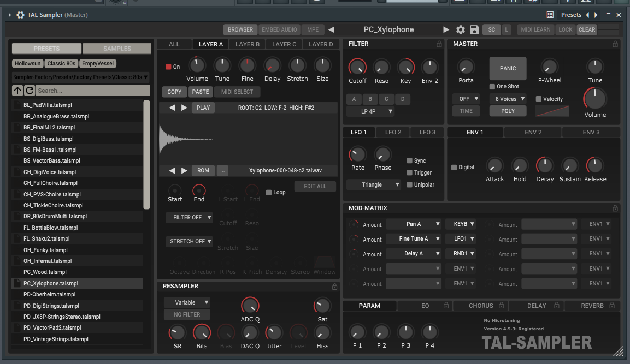This screenshot has width=630, height=364.
Task: Refresh the preset browser list
Action: tap(30, 90)
